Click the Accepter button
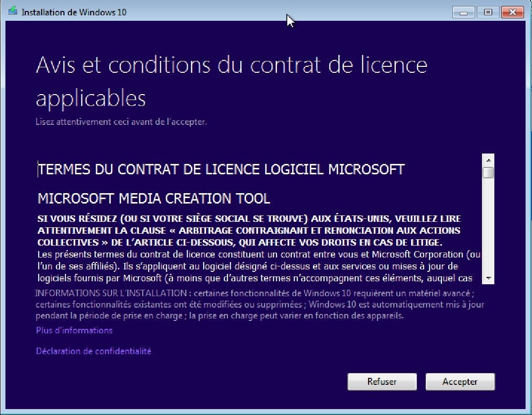 click(460, 382)
